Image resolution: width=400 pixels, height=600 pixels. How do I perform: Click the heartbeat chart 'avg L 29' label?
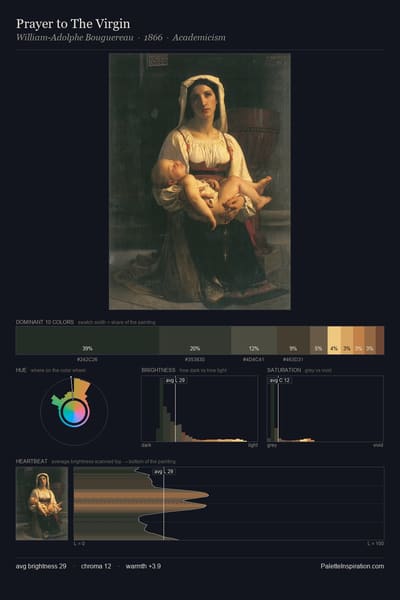(x=164, y=471)
